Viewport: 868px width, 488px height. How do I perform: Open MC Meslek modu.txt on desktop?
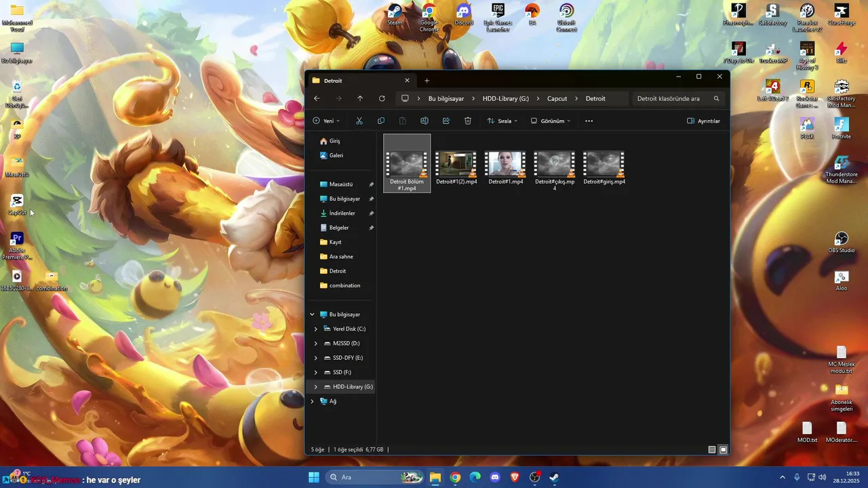842,360
